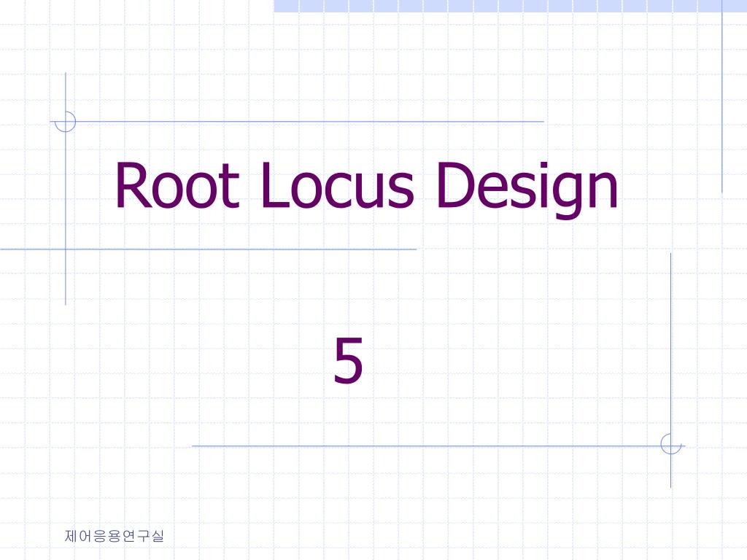Click the footer text '제어응용연구실'
The height and width of the screenshot is (560, 747).
pyautogui.click(x=115, y=536)
